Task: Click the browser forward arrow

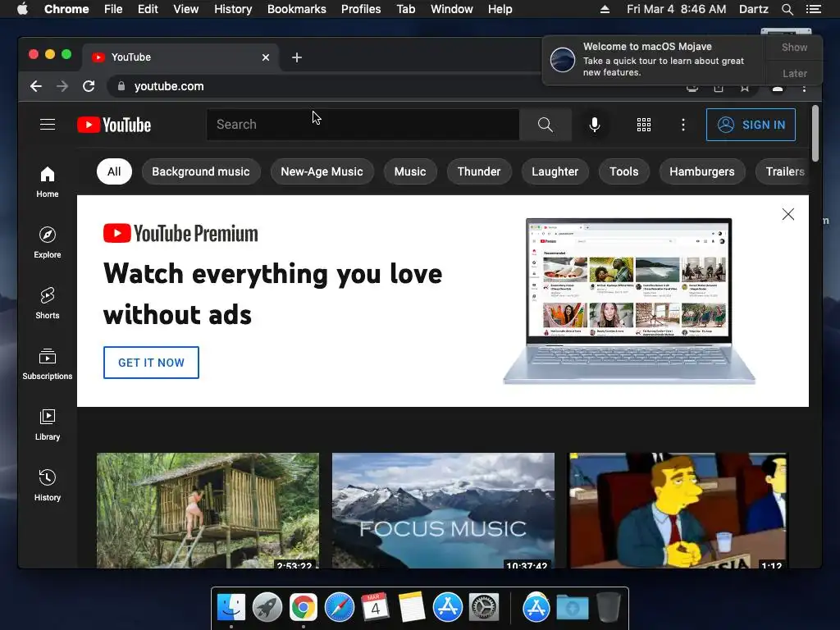Action: pyautogui.click(x=62, y=86)
